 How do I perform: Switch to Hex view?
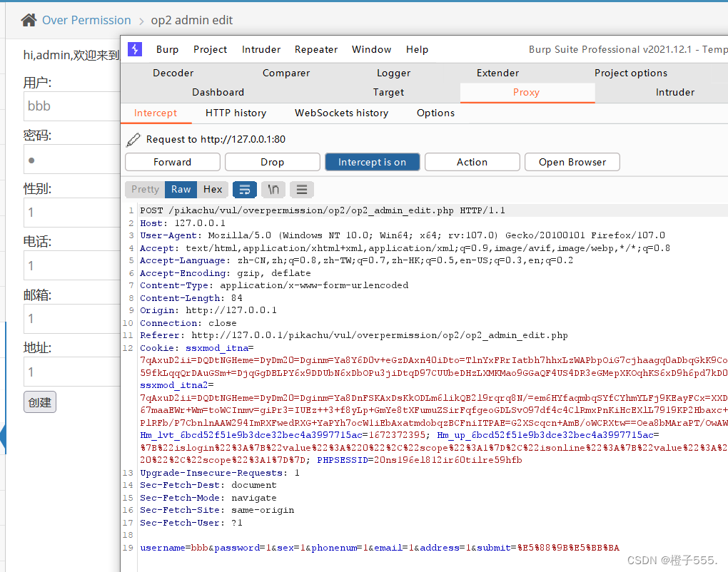213,189
